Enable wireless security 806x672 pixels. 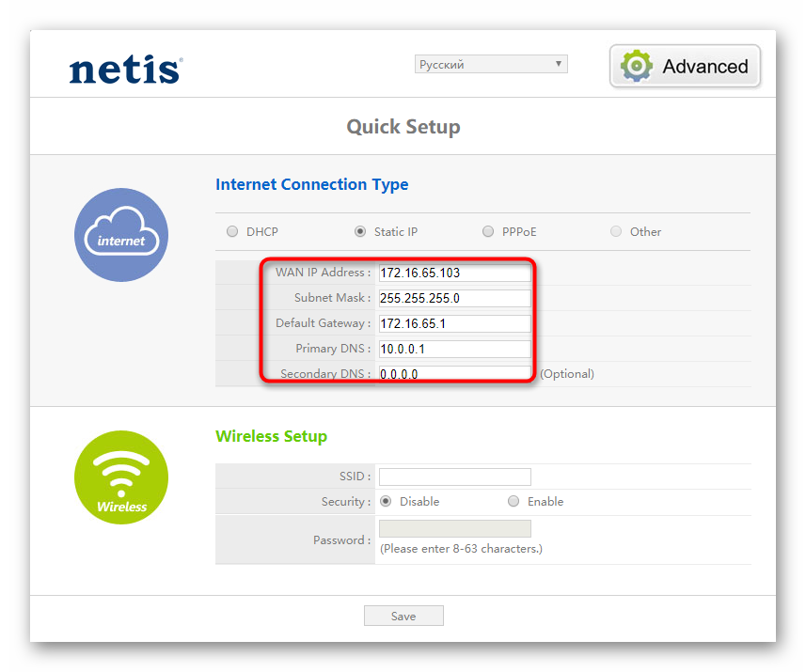(x=514, y=502)
